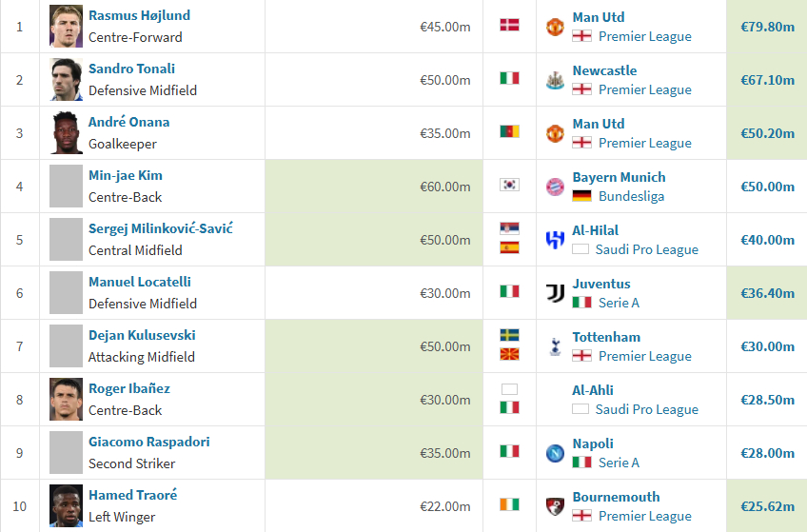
Task: Open Rasmus Højlund's player profile
Action: tap(139, 15)
